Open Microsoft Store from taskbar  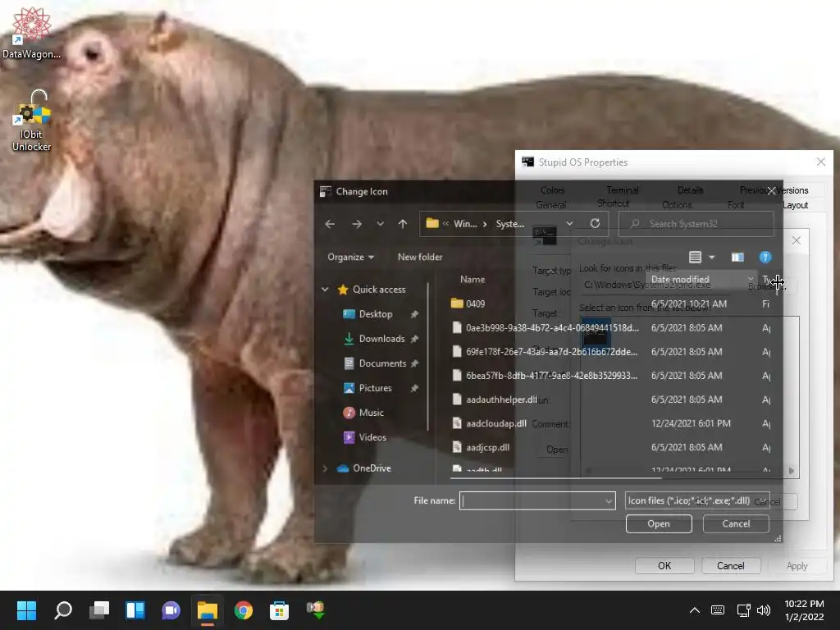pos(279,610)
